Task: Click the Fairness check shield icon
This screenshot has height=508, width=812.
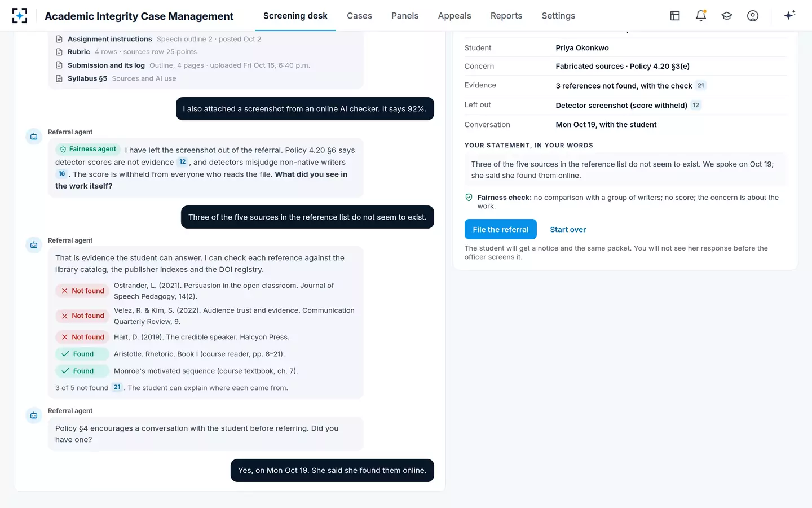Action: (469, 198)
